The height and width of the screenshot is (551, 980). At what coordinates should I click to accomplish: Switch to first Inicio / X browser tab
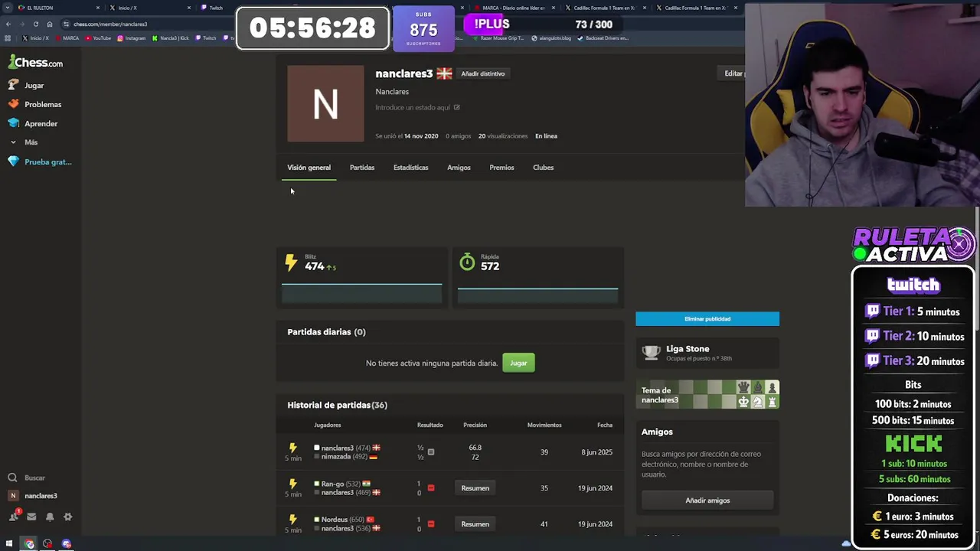point(150,8)
